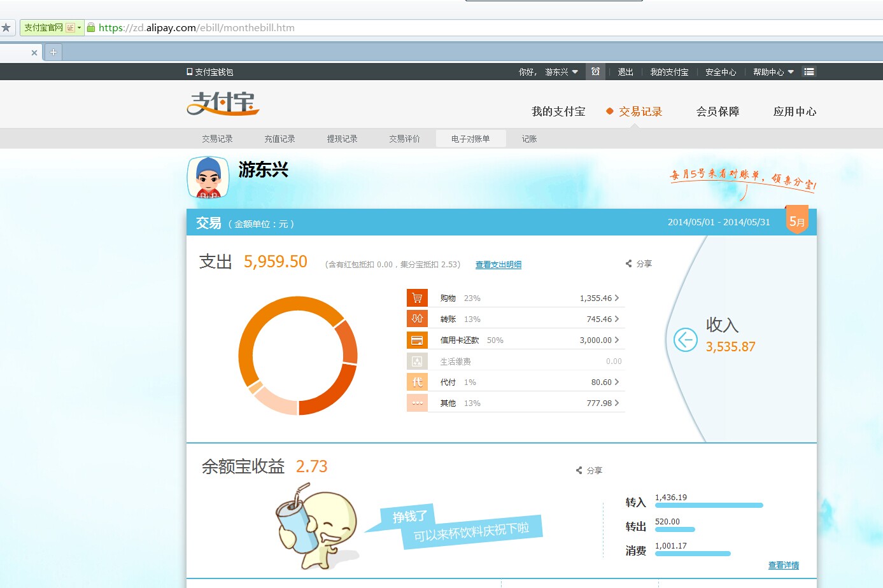Open the list menu icon beside 帮助中心
Screen dimensions: 883x588
[x=809, y=72]
